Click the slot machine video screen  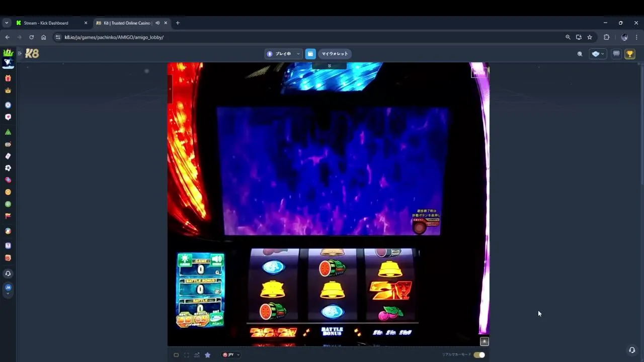pyautogui.click(x=332, y=171)
